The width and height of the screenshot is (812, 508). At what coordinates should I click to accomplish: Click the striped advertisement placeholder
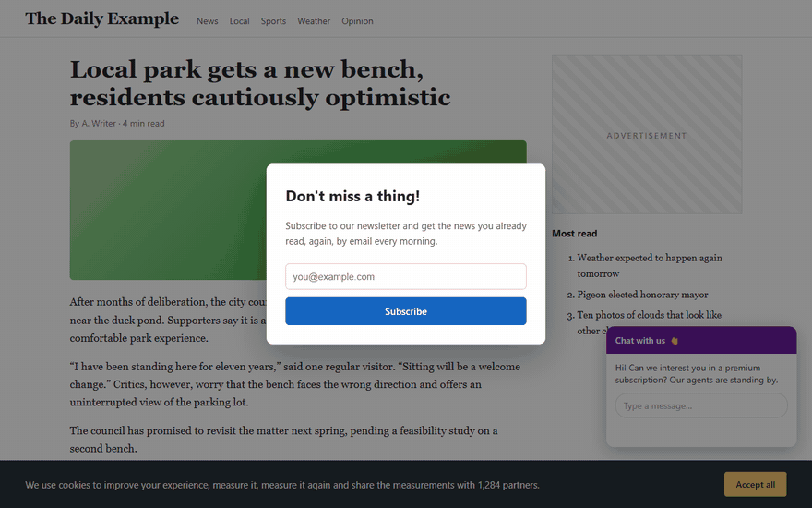(x=647, y=135)
